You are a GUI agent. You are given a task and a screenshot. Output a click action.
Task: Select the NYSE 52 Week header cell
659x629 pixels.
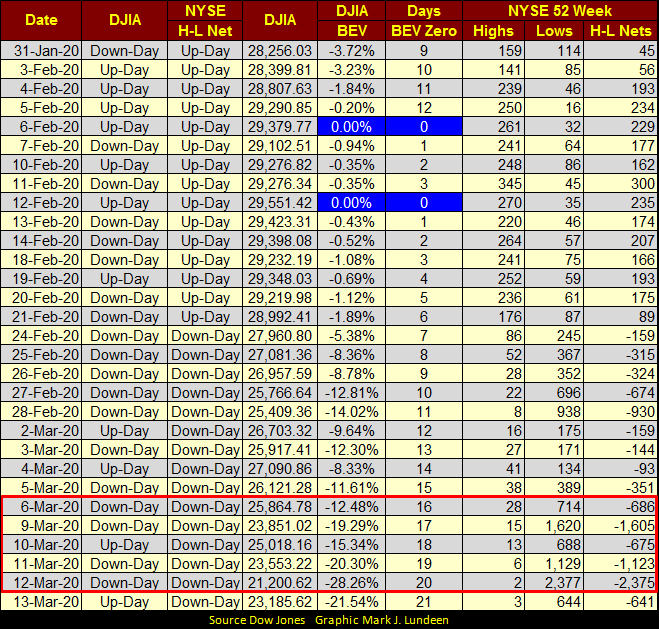pos(561,12)
